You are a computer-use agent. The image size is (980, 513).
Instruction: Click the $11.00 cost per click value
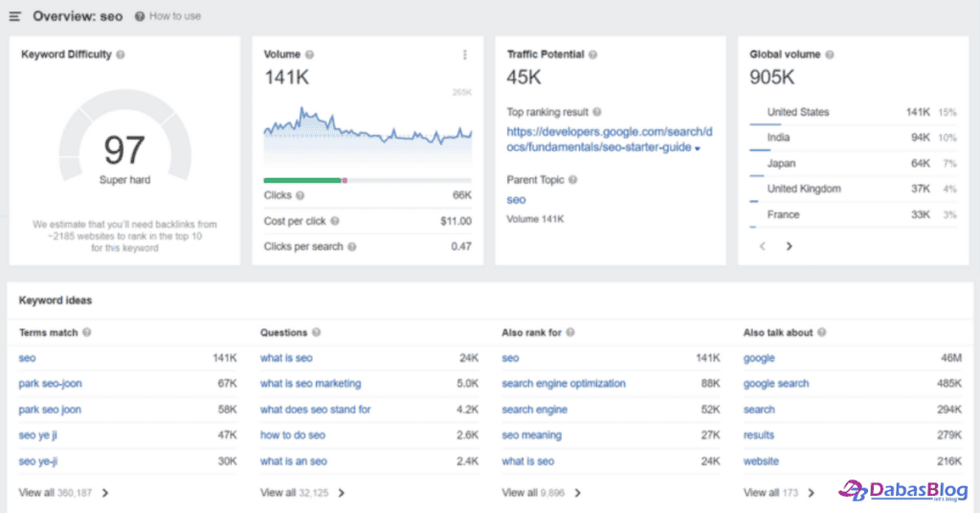(456, 221)
